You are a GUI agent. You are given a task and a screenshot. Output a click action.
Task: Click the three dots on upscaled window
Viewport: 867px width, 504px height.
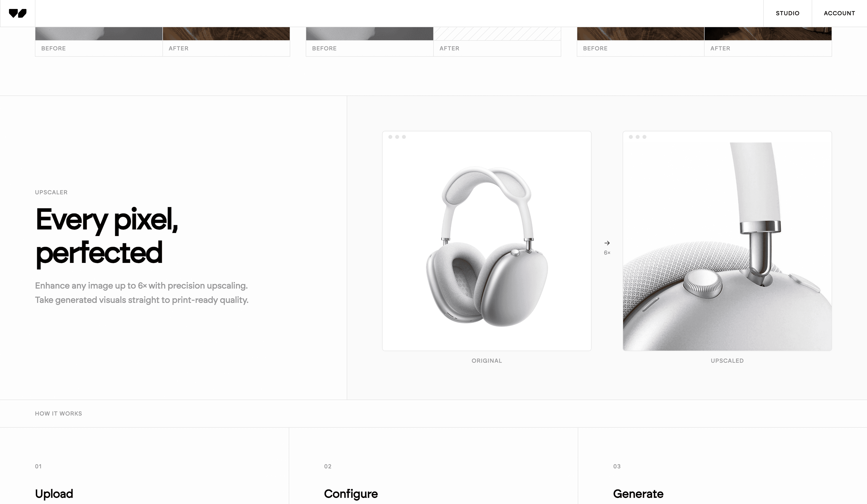pyautogui.click(x=637, y=137)
